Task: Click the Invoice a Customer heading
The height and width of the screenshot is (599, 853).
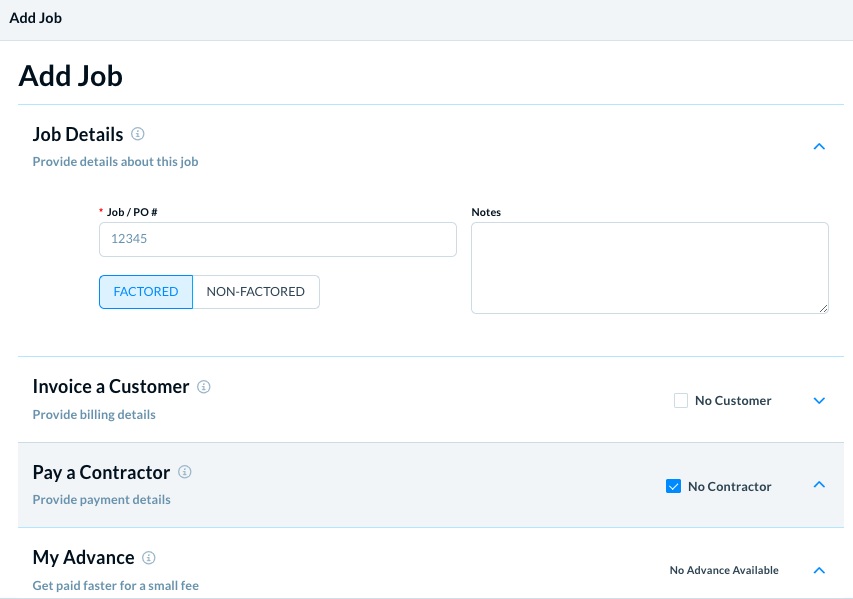Action: click(111, 386)
